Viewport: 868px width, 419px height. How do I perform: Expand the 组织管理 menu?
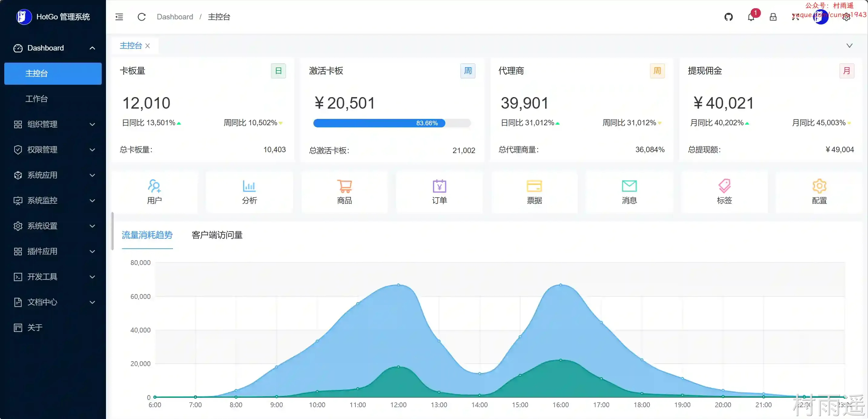click(53, 124)
